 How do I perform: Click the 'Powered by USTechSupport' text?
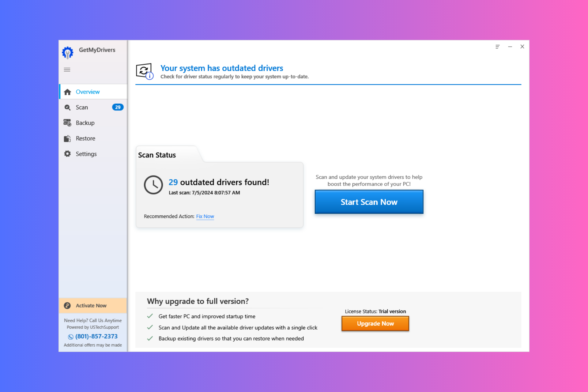93,327
